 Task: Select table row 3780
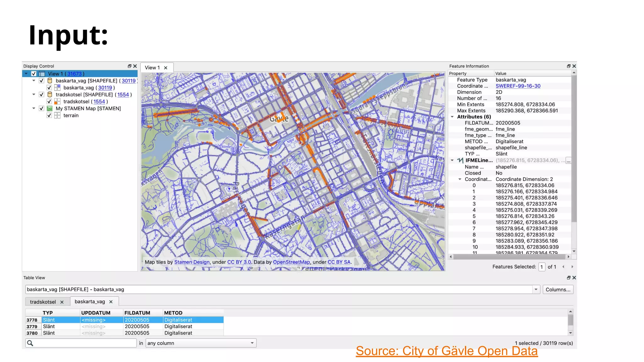(125, 333)
